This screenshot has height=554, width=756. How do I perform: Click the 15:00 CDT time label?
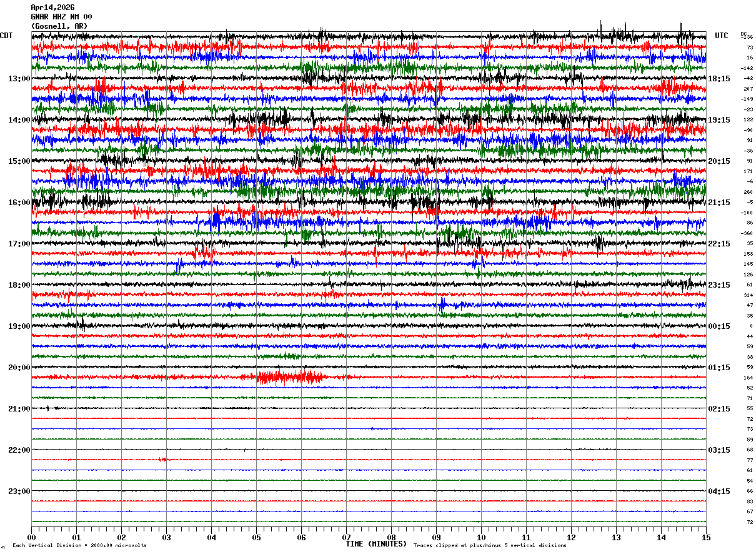coord(19,161)
